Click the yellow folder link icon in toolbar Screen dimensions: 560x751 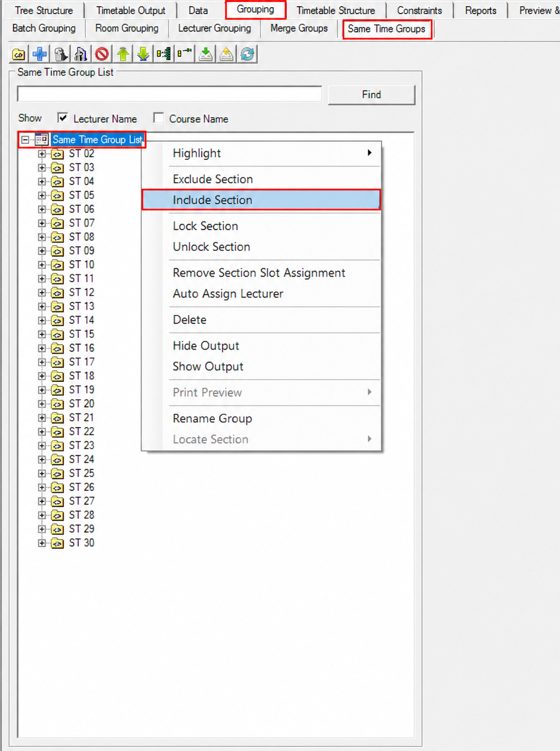tap(19, 54)
